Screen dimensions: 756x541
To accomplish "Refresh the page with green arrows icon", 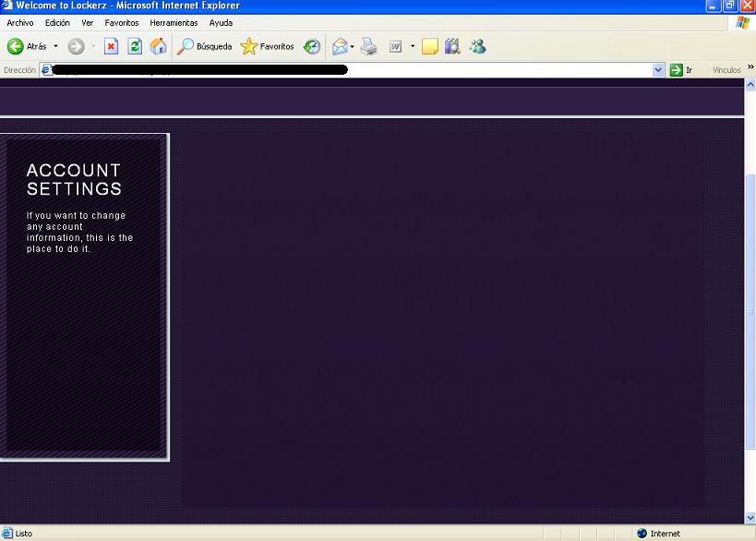I will point(135,46).
